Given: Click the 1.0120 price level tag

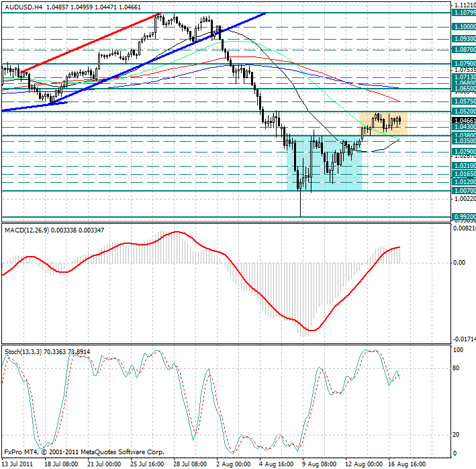Looking at the screenshot, I should click(x=464, y=182).
